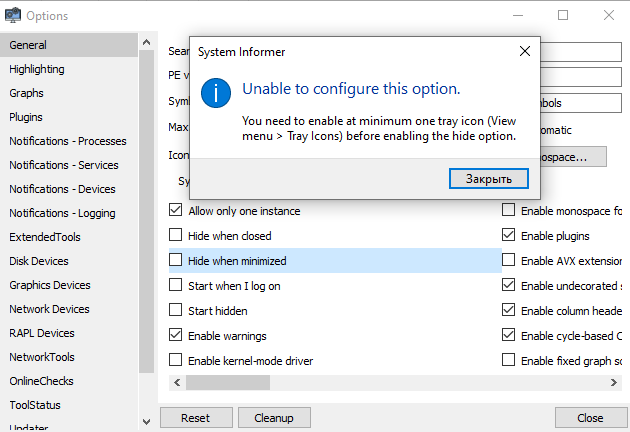The height and width of the screenshot is (432, 630).
Task: Open the NetworkTools settings
Action: tap(69, 357)
